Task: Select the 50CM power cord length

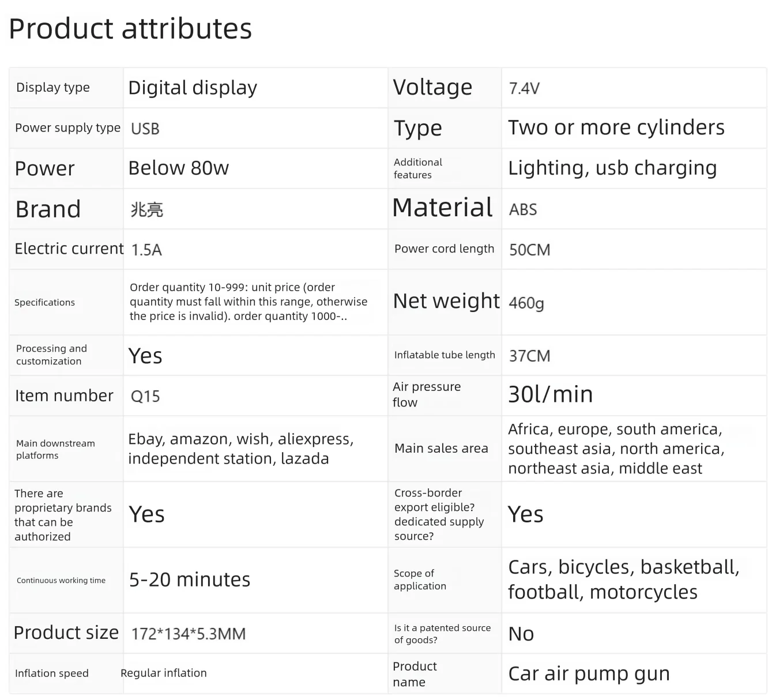Action: pos(529,250)
